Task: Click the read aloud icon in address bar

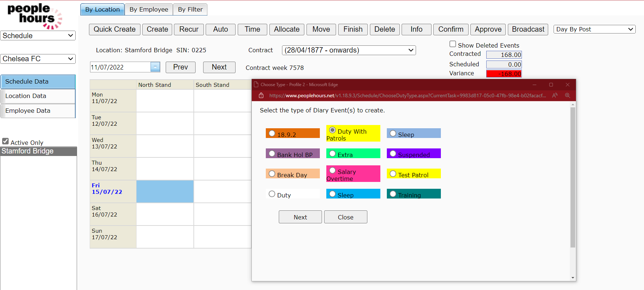Action: point(555,95)
